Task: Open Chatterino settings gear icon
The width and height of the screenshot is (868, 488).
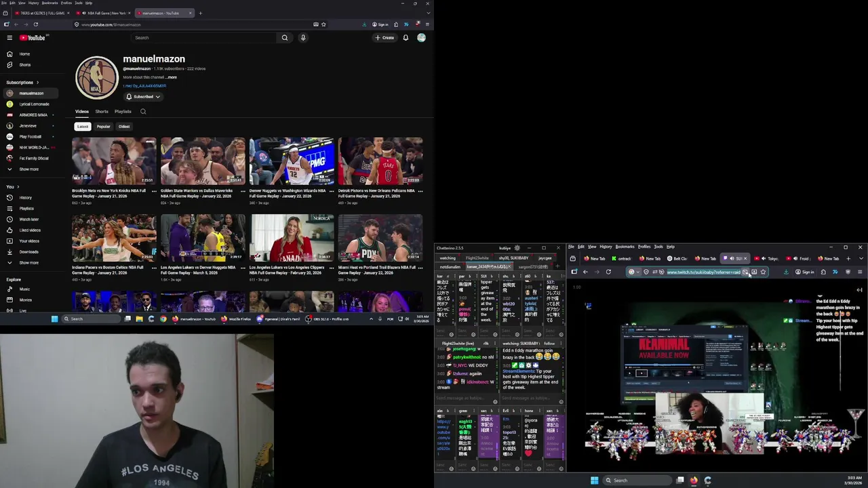Action: tap(517, 248)
